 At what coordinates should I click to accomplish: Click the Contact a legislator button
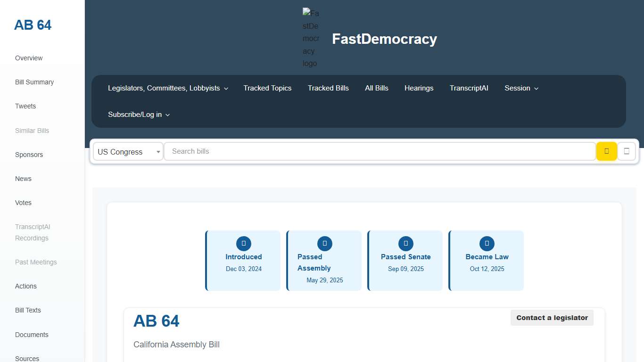pyautogui.click(x=552, y=318)
